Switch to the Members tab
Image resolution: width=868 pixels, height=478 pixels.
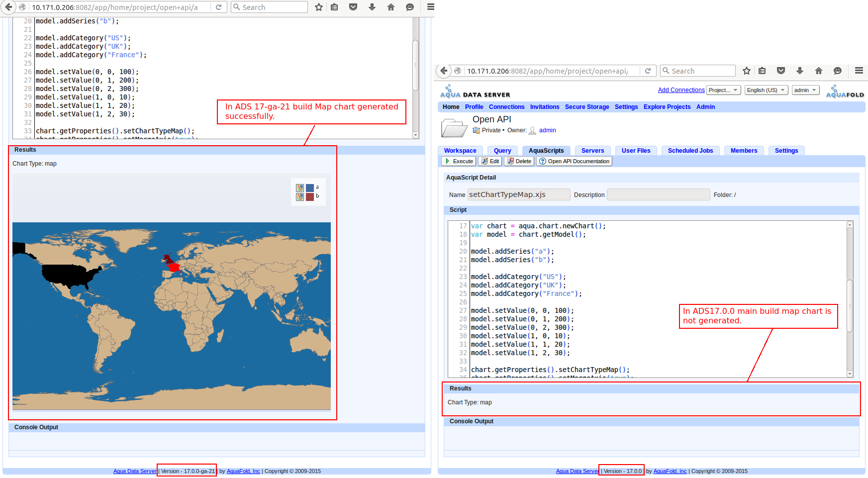tap(744, 151)
